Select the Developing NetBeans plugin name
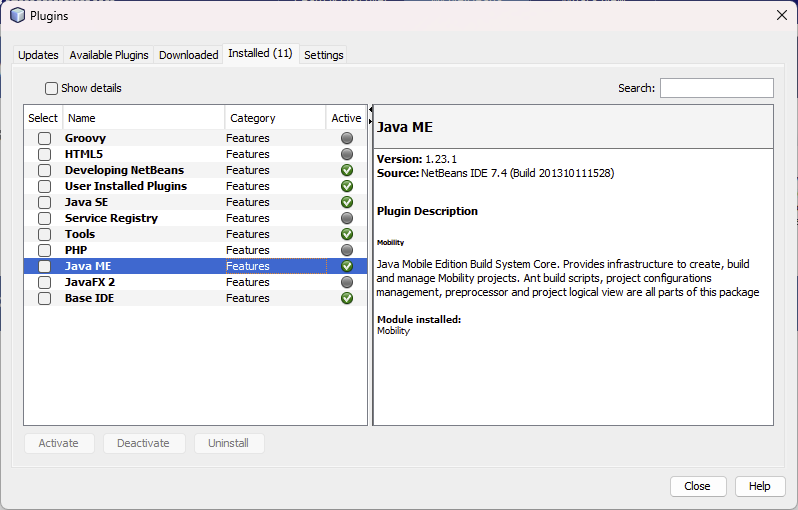Viewport: 798px width, 510px height. click(x=124, y=170)
